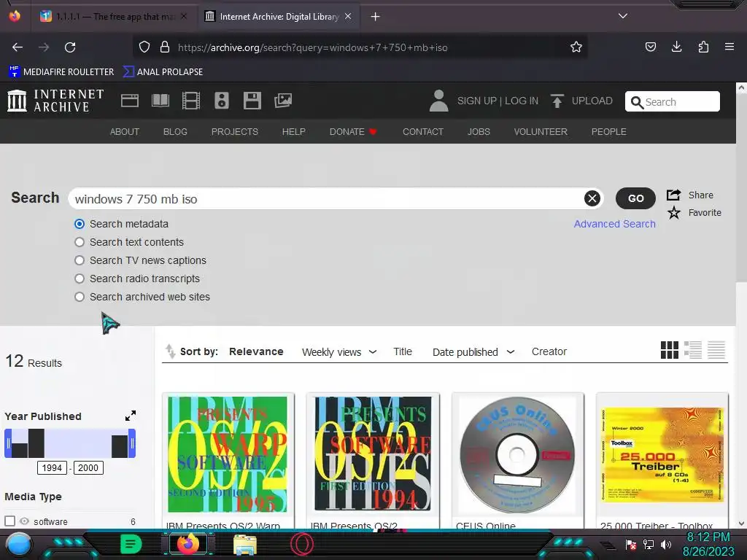Open the CONTACT menu item
Image resolution: width=747 pixels, height=560 pixels.
pyautogui.click(x=423, y=131)
